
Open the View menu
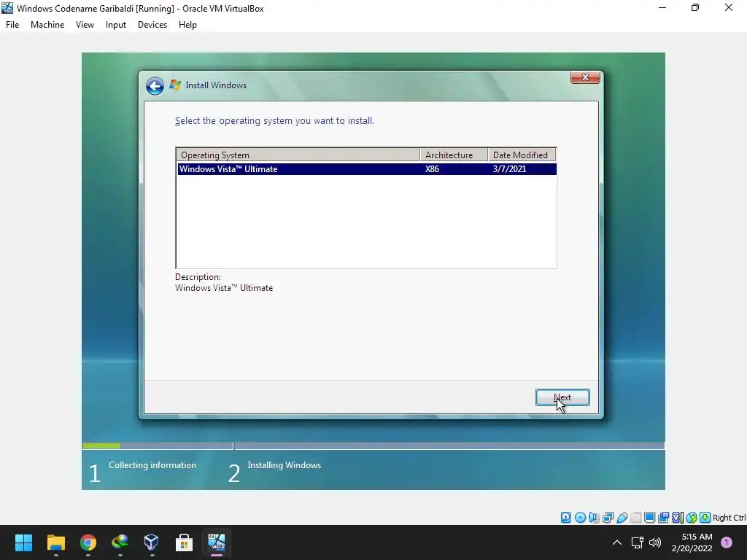pos(85,25)
